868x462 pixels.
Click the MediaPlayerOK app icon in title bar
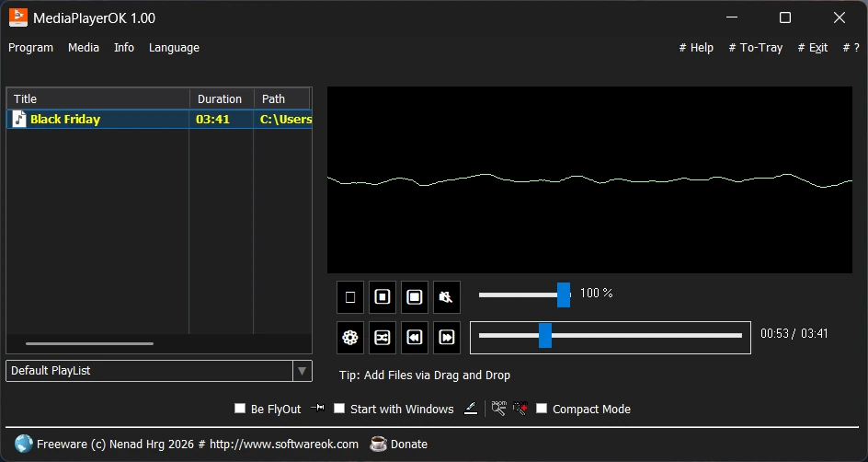(18, 17)
